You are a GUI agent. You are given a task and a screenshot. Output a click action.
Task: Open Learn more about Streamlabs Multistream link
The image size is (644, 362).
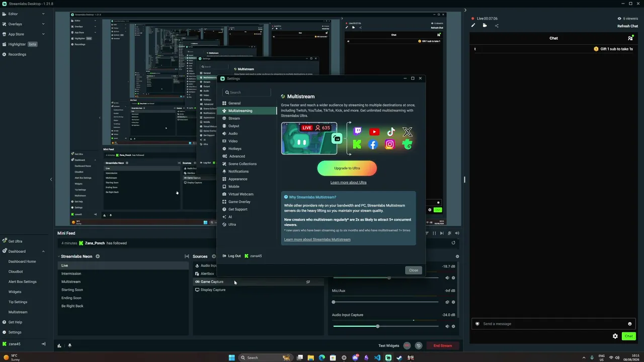click(317, 239)
